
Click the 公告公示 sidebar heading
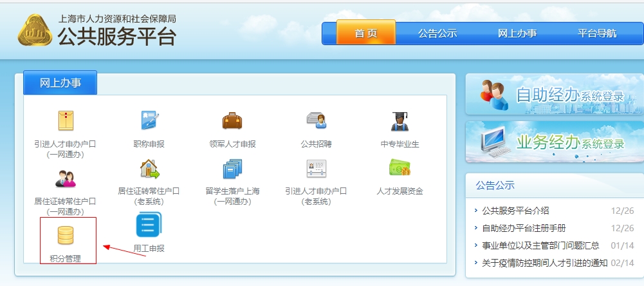495,185
